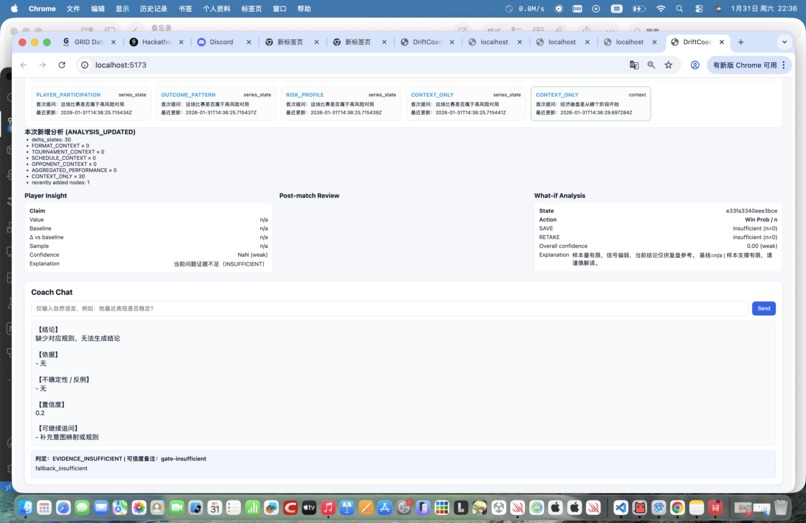Open Music from the Dock
Image resolution: width=806 pixels, height=523 pixels.
[x=328, y=508]
